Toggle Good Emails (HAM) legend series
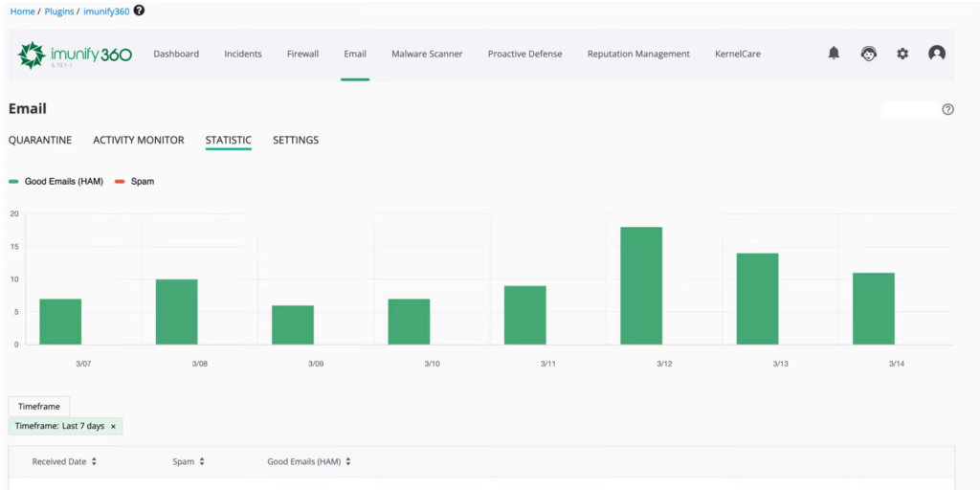The width and height of the screenshot is (980, 490). pyautogui.click(x=56, y=181)
